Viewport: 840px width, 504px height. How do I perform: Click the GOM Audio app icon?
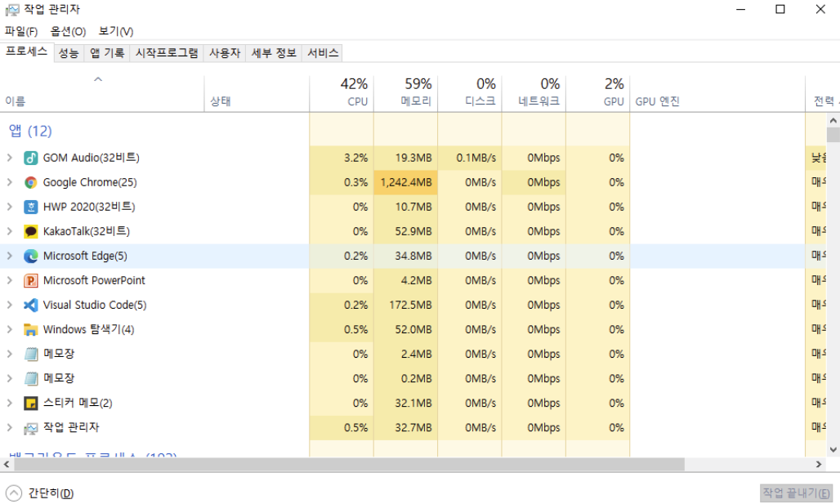click(30, 158)
